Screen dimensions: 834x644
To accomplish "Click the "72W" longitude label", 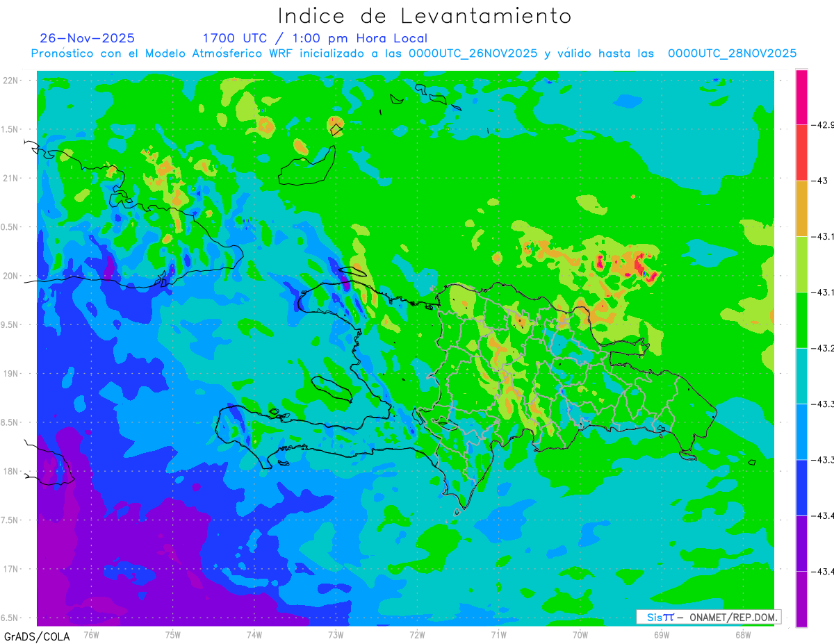I will [x=417, y=634].
